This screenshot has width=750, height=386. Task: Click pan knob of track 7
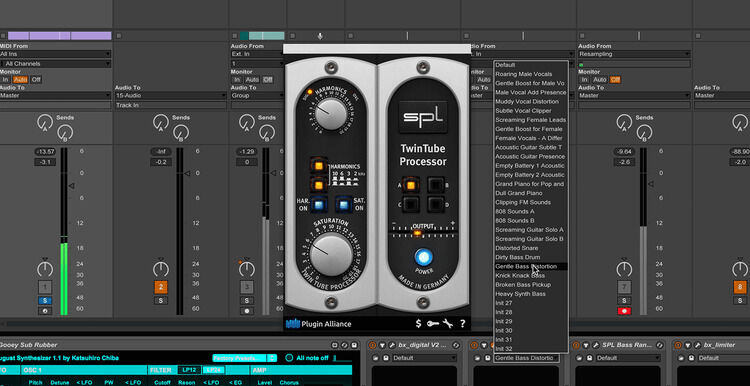624,269
